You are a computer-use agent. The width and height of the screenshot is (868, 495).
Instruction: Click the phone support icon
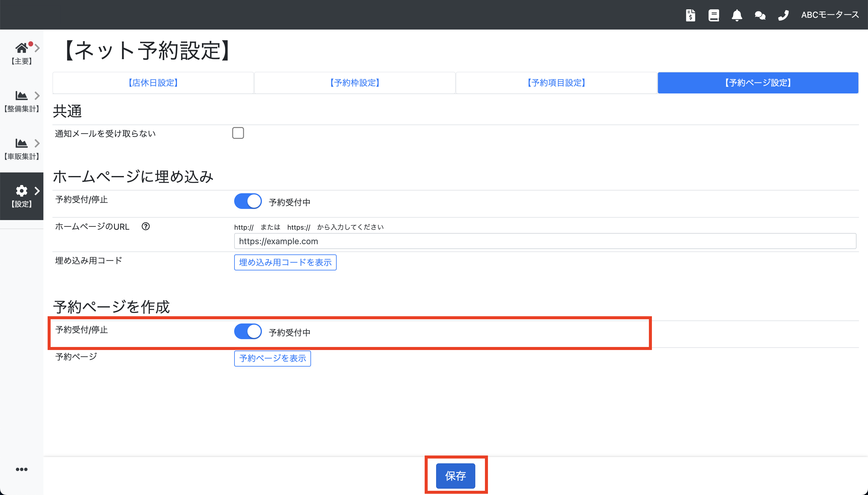783,15
